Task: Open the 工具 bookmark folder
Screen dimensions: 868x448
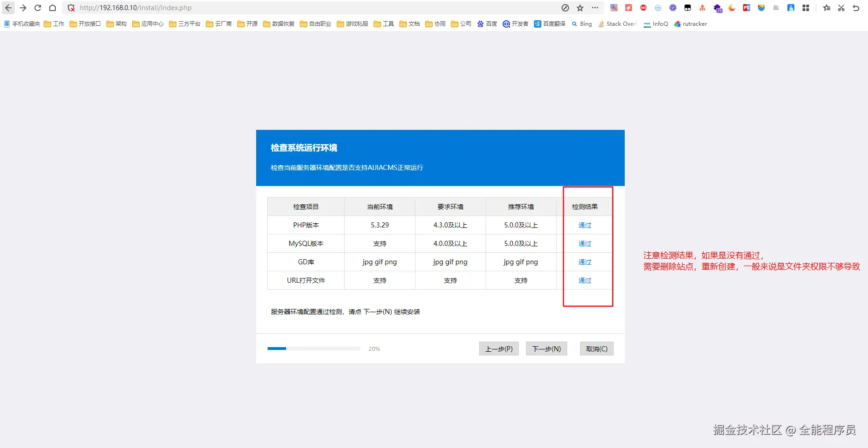Action: 384,24
